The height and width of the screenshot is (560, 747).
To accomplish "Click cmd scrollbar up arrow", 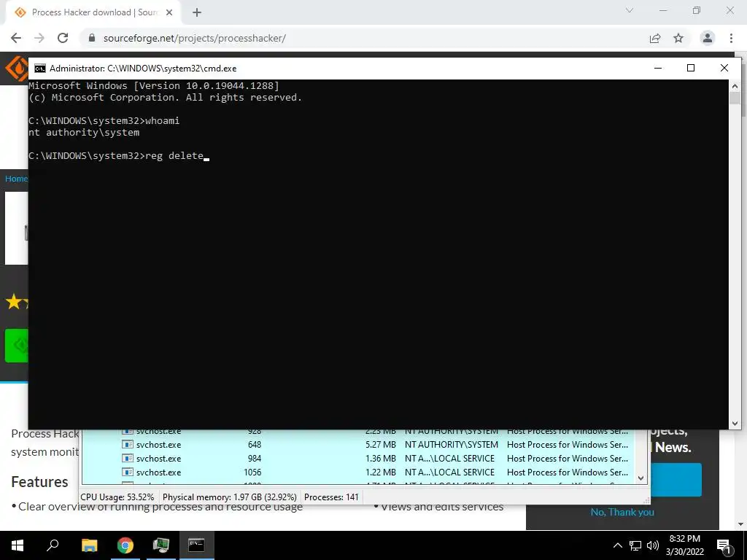I will tap(735, 86).
